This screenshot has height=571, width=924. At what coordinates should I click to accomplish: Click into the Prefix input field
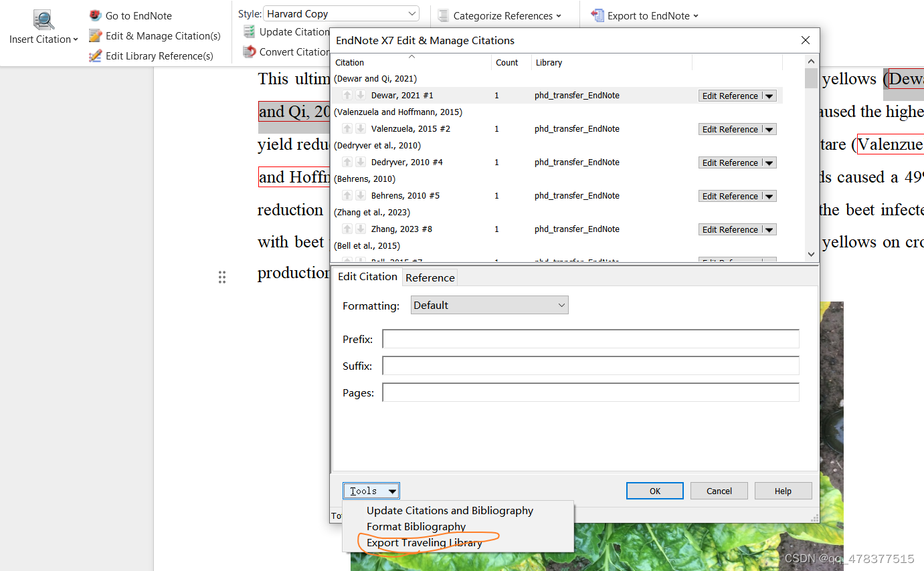pyautogui.click(x=591, y=339)
